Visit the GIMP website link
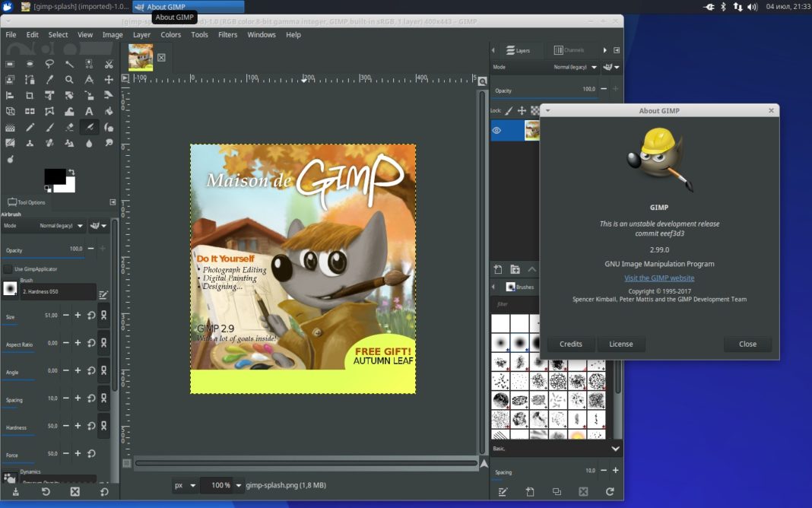 [658, 278]
